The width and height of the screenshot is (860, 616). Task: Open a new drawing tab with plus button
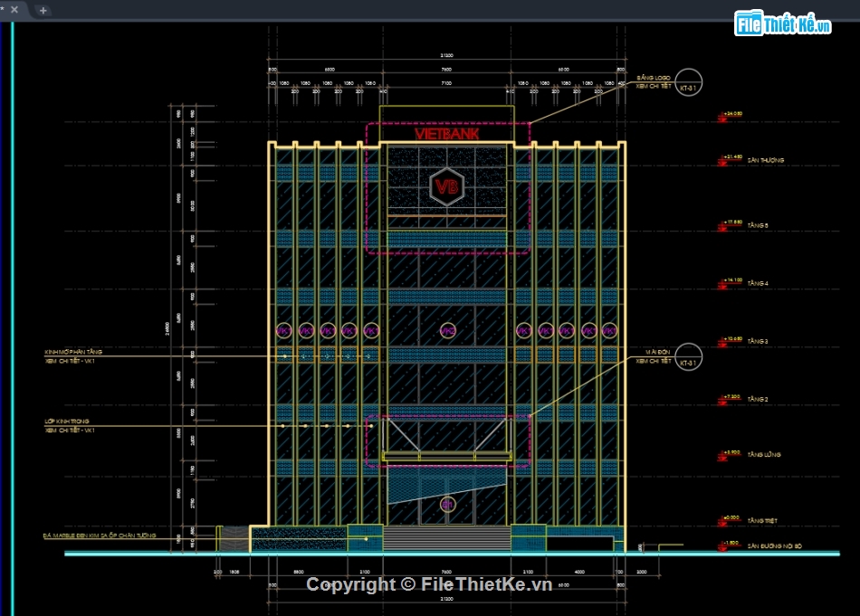[43, 10]
